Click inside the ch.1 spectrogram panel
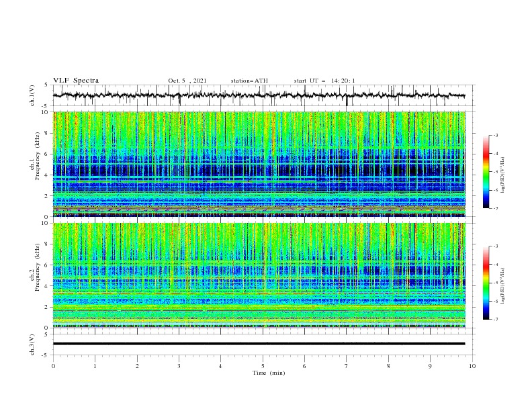The width and height of the screenshot is (532, 411). point(259,164)
